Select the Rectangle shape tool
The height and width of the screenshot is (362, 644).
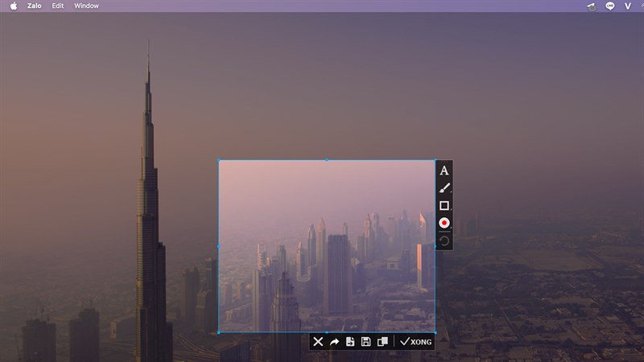point(444,205)
